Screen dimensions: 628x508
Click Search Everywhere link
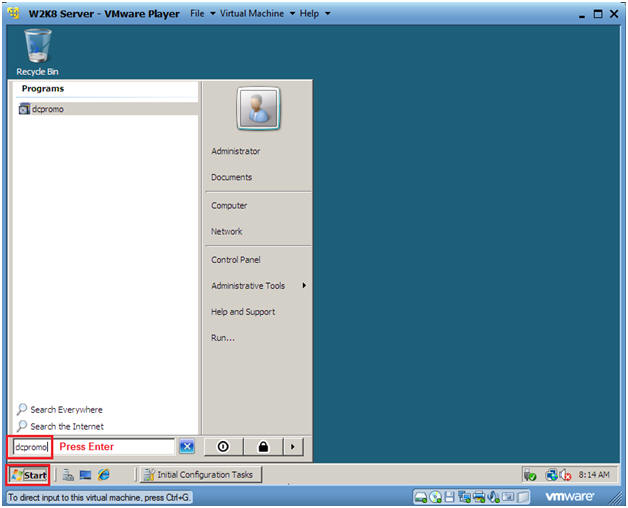coord(60,409)
